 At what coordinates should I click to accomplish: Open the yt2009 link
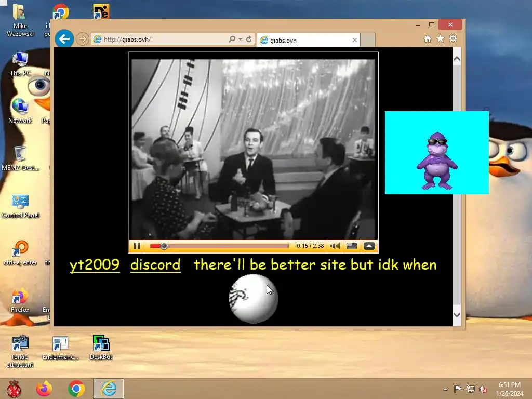pyautogui.click(x=95, y=265)
